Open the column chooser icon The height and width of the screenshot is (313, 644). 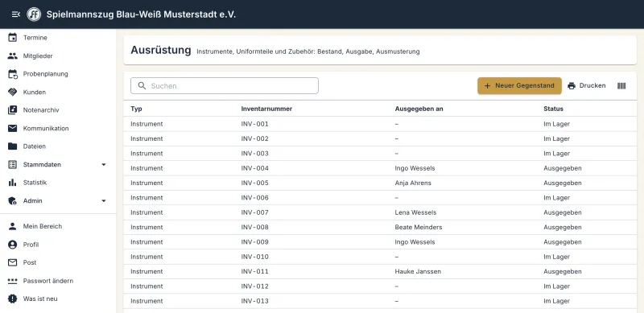pos(621,86)
